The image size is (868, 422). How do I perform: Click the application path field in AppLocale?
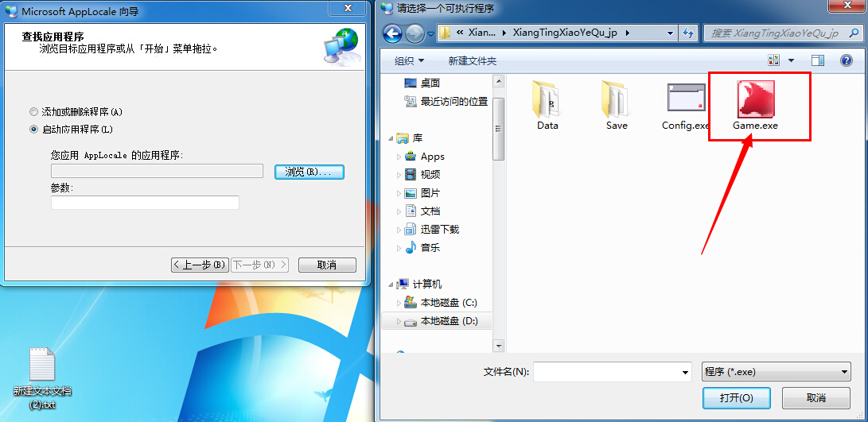tap(158, 171)
